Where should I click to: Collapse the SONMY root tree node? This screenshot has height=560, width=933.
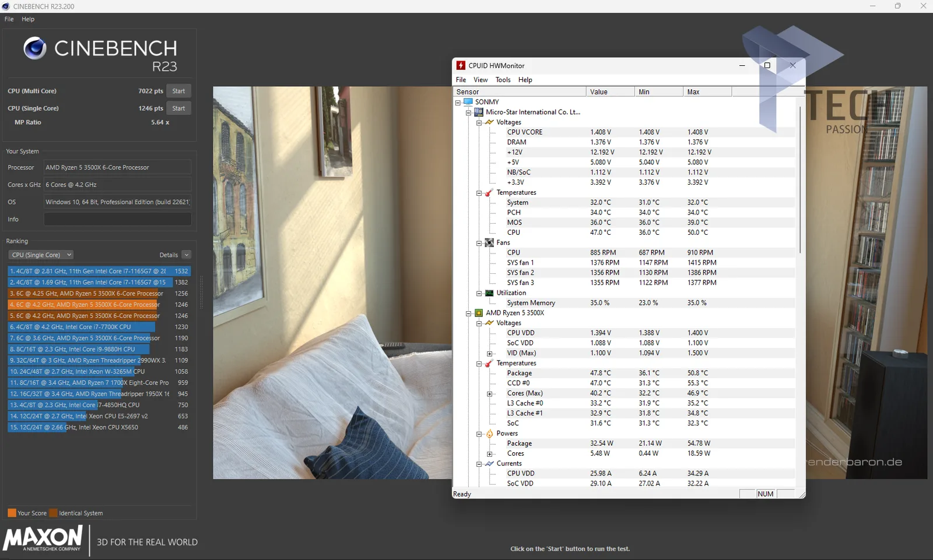click(x=458, y=103)
